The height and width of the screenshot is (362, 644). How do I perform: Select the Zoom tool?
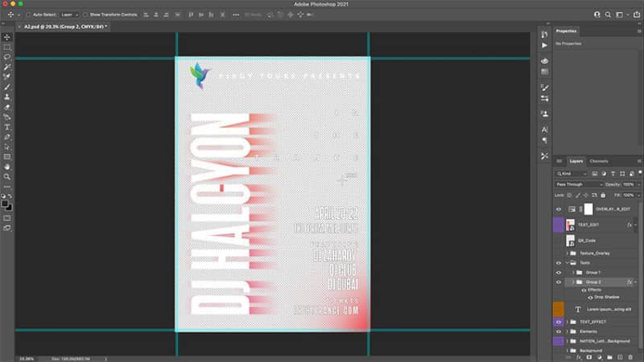coord(7,177)
